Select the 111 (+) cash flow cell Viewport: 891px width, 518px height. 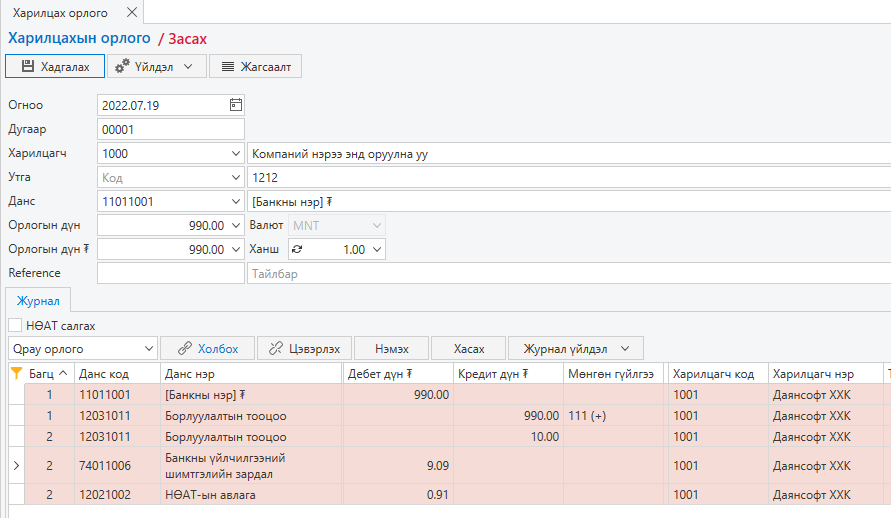pos(613,415)
